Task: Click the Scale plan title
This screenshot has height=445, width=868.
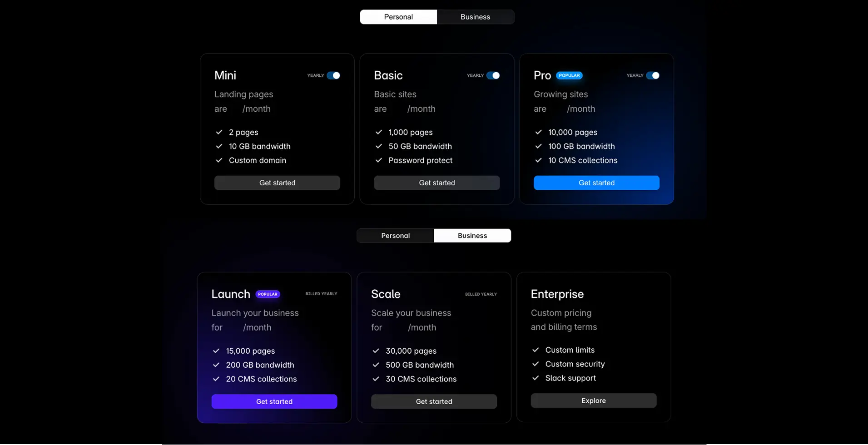Action: point(386,294)
